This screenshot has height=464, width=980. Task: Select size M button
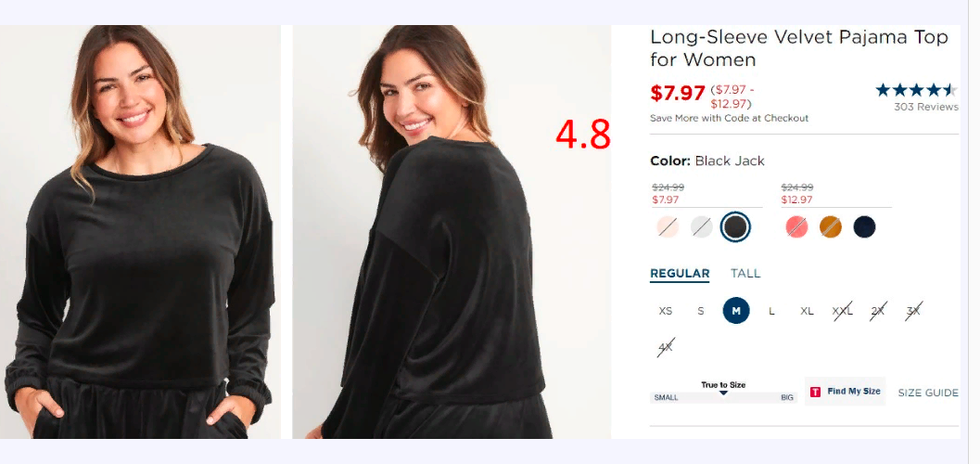[x=736, y=311]
